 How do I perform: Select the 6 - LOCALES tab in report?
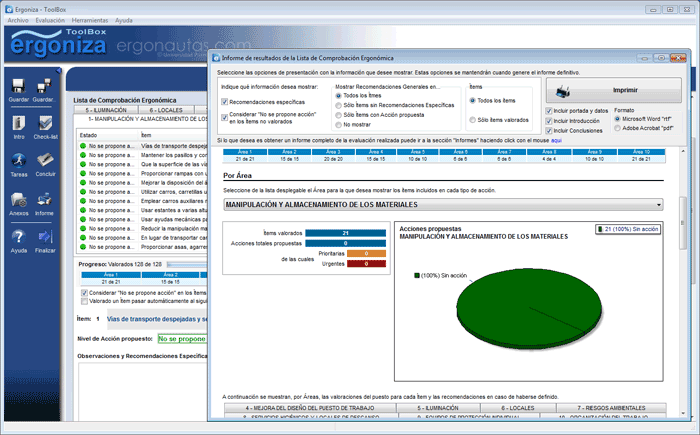(x=518, y=408)
